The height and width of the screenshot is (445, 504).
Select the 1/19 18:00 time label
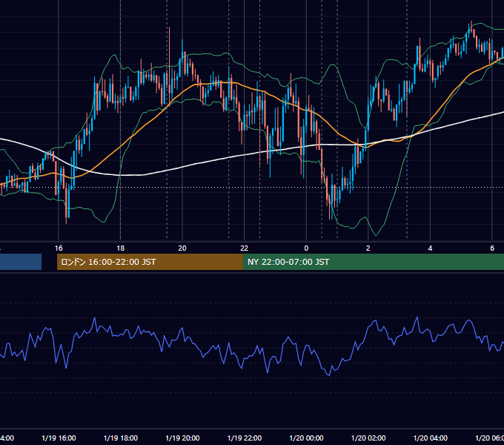[121, 438]
